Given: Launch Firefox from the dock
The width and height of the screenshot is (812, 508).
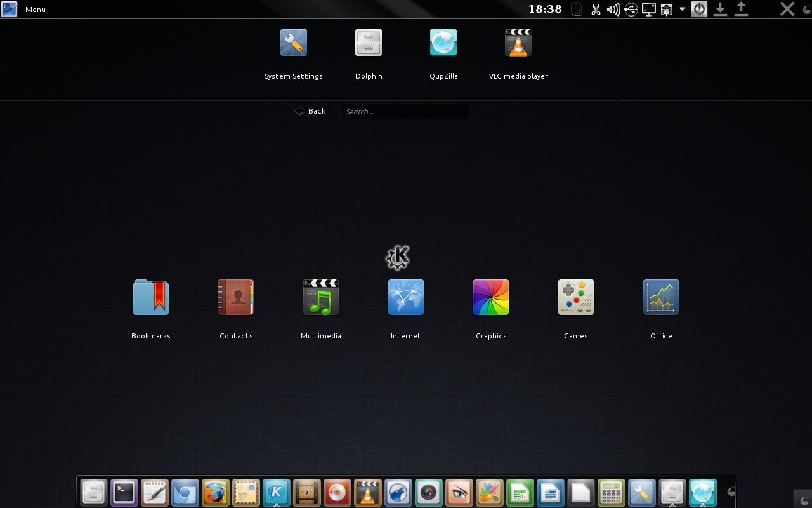Looking at the screenshot, I should click(216, 492).
